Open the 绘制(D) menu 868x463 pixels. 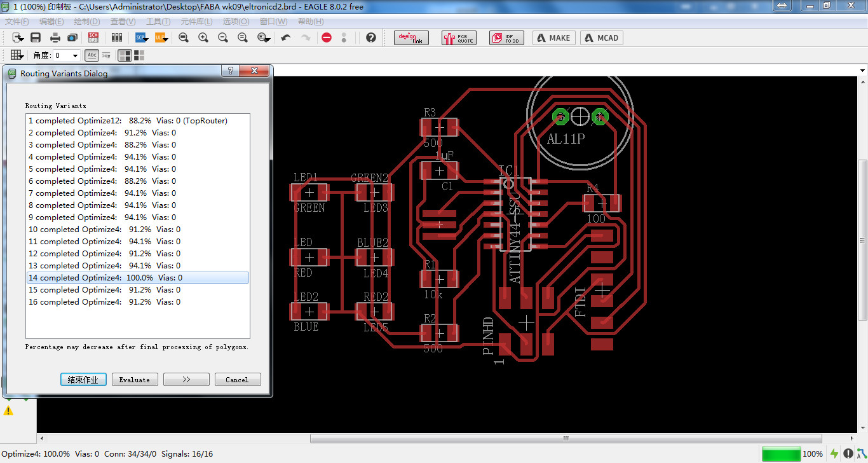pos(86,22)
